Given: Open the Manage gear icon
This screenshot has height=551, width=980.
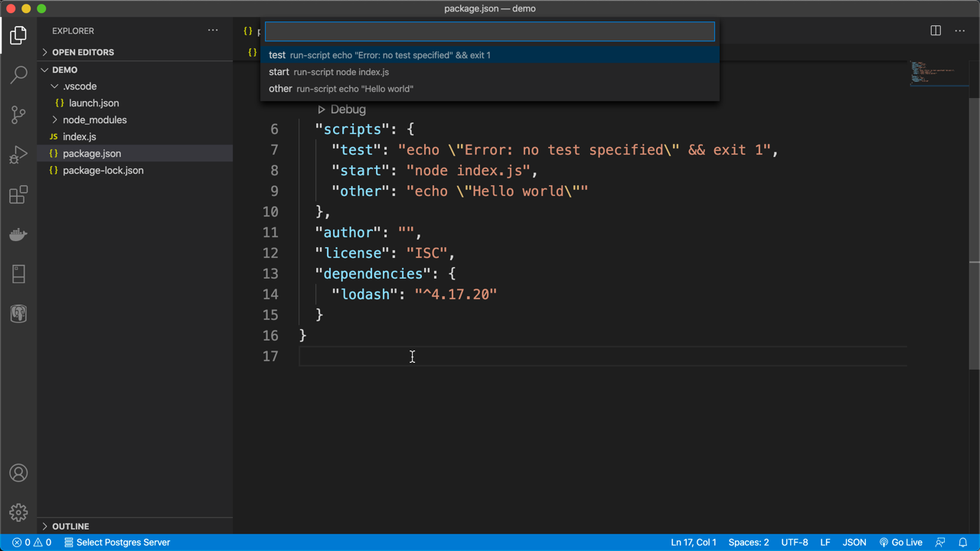Looking at the screenshot, I should [x=18, y=513].
